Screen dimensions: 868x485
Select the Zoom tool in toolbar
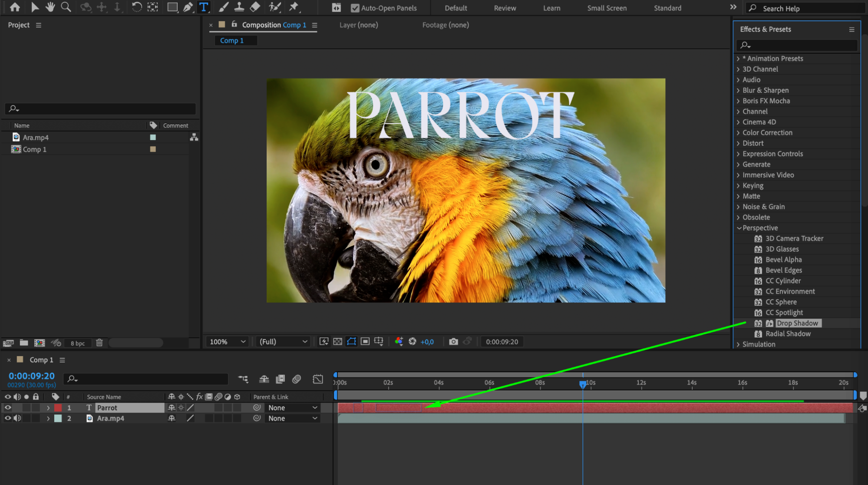tap(66, 7)
